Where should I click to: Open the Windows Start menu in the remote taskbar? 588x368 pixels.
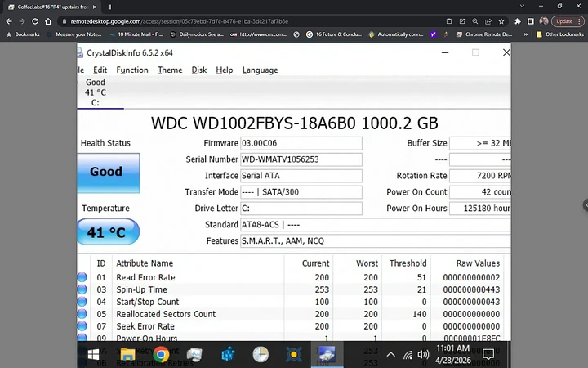pyautogui.click(x=93, y=354)
